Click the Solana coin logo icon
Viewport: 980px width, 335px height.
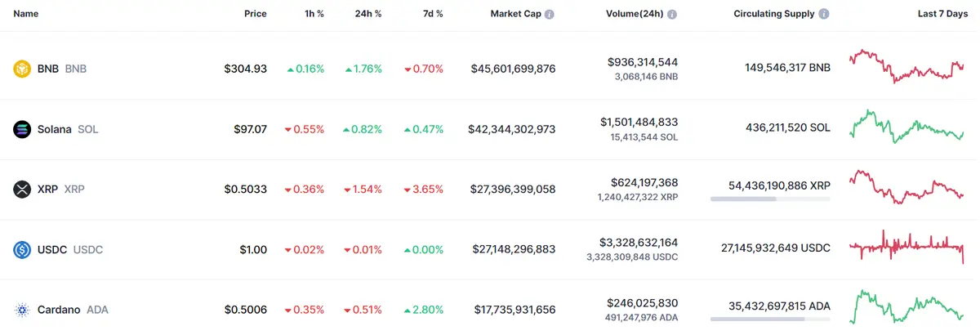click(22, 129)
